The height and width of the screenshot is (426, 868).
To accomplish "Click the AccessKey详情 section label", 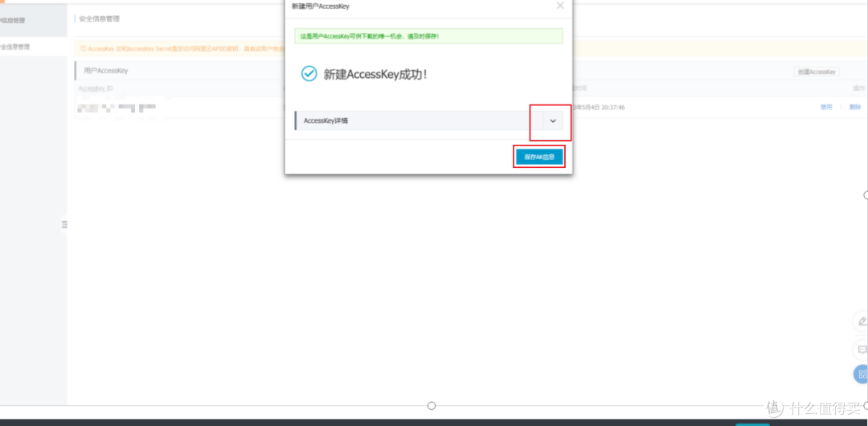I will (326, 121).
